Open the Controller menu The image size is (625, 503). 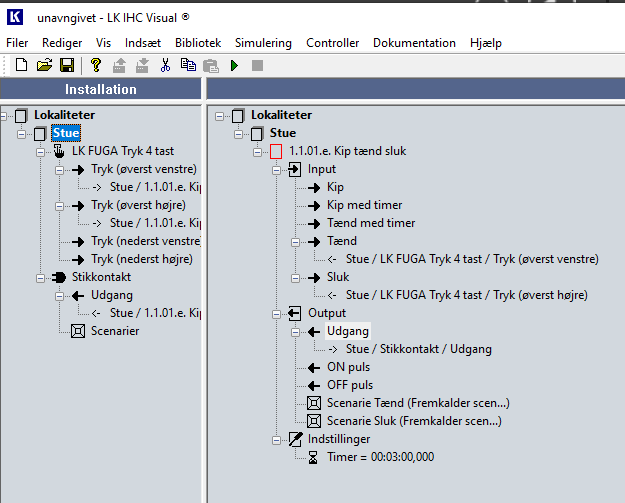tap(332, 43)
